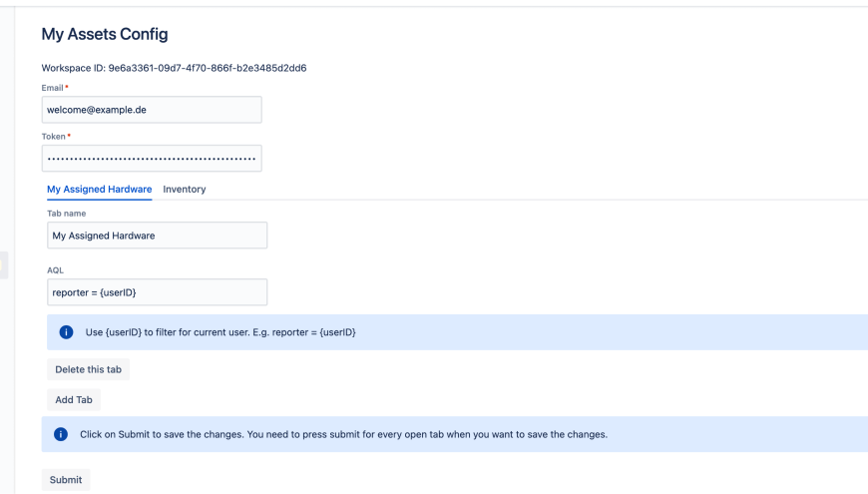868x494 pixels.
Task: Click the AQL label above the query
Action: tap(56, 269)
